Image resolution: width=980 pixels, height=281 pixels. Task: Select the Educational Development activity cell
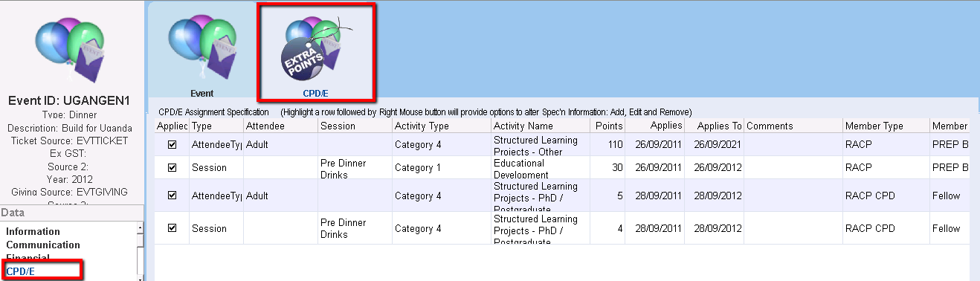(x=541, y=167)
